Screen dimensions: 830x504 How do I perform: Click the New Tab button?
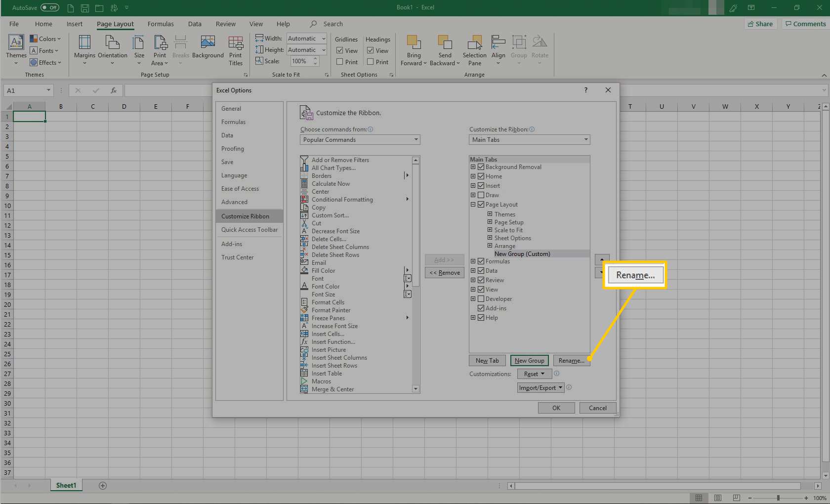pos(487,361)
